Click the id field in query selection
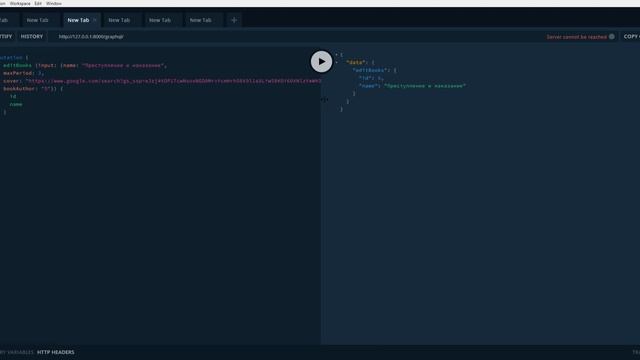Viewport: 640px width, 360px height. pos(13,96)
